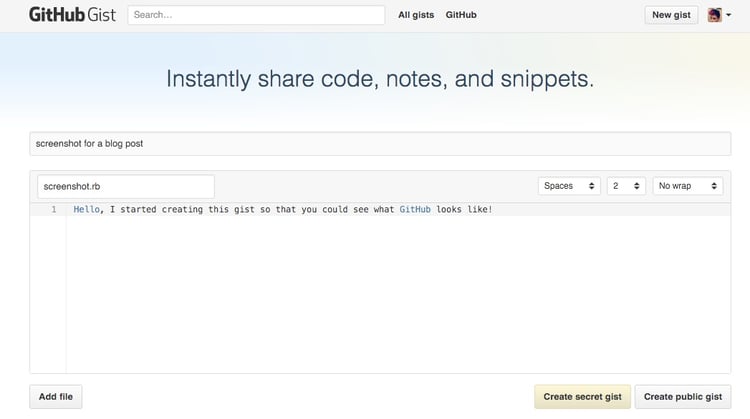Click Create public gist
750x419 pixels.
[683, 397]
